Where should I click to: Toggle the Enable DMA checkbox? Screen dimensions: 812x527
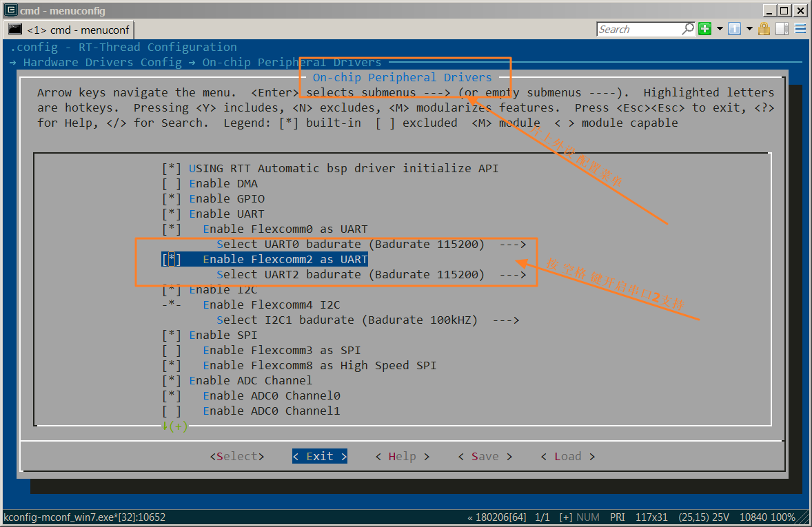click(x=172, y=184)
